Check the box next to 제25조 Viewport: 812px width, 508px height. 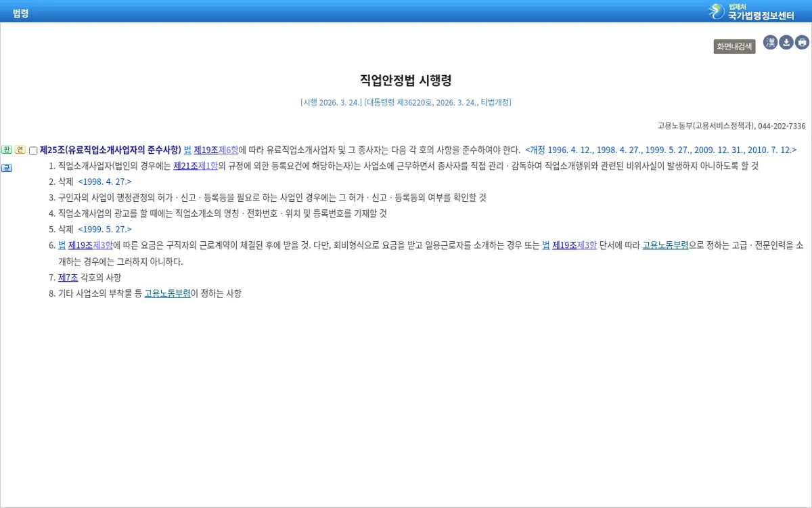click(33, 151)
